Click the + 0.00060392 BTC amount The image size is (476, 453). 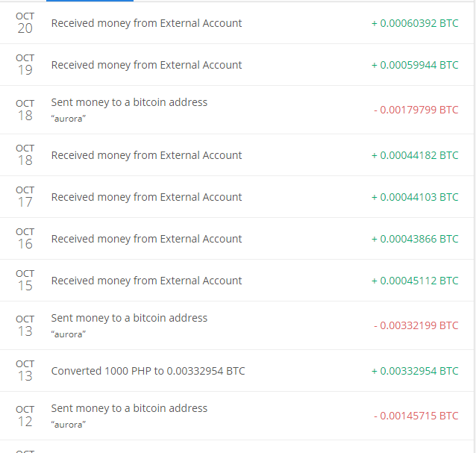[x=415, y=23]
